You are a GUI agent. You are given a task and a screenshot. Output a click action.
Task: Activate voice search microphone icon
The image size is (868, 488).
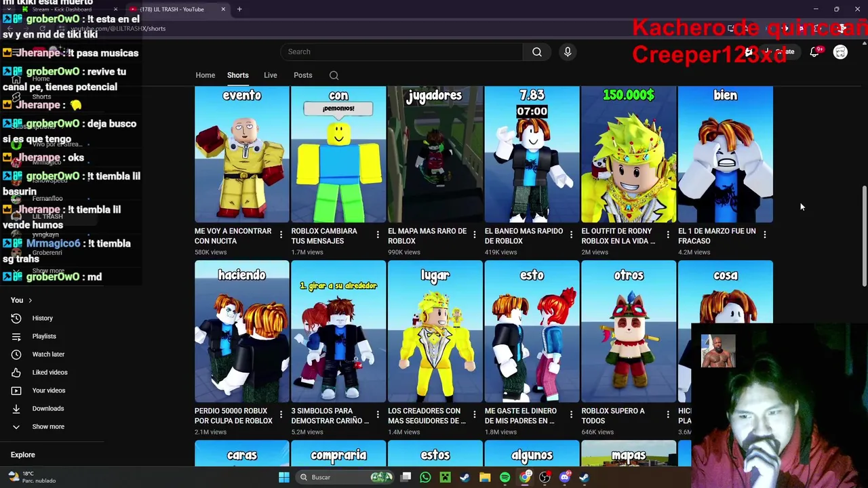[x=568, y=52]
